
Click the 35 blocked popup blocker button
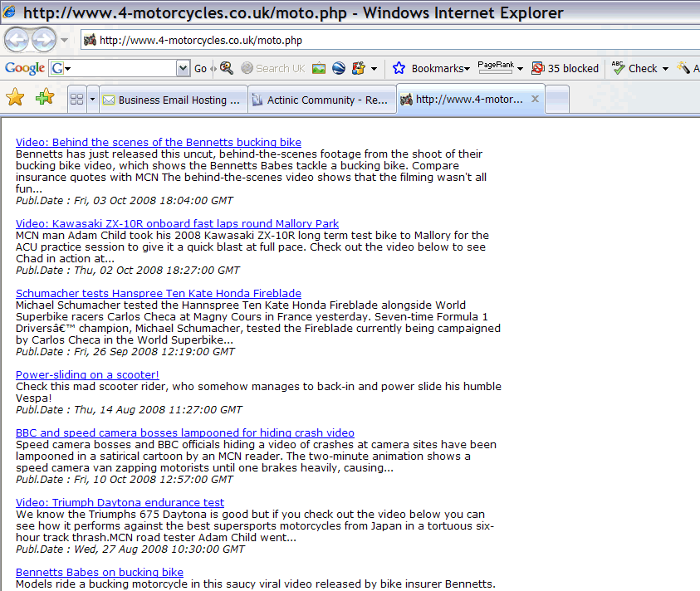tap(565, 68)
